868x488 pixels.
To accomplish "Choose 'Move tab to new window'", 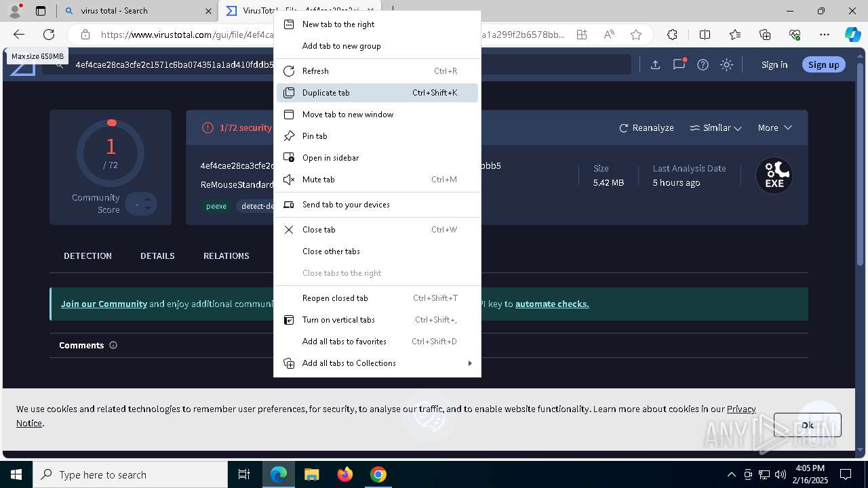I will click(x=377, y=115).
